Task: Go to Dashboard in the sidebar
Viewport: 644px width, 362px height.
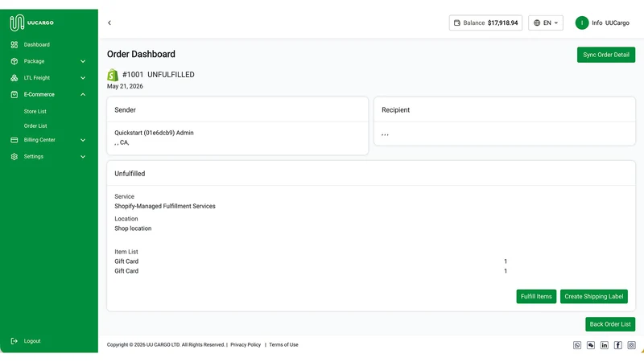Action: coord(36,45)
